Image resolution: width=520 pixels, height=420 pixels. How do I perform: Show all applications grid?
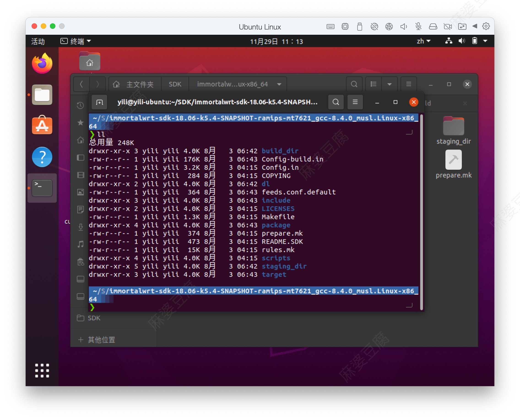(42, 370)
